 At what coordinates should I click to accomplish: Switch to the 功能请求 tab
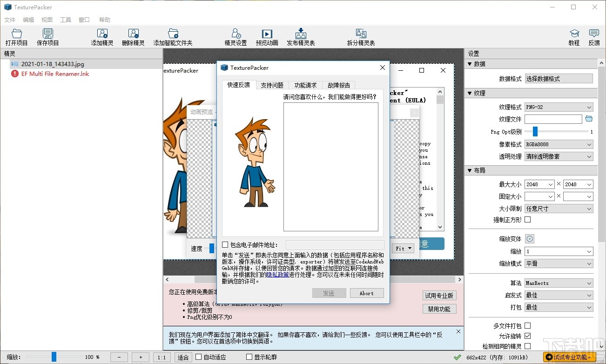[x=305, y=85]
